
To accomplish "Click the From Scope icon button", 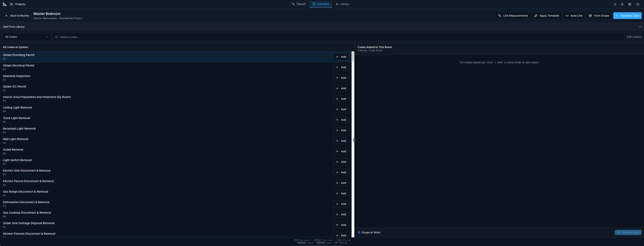I will (x=590, y=16).
